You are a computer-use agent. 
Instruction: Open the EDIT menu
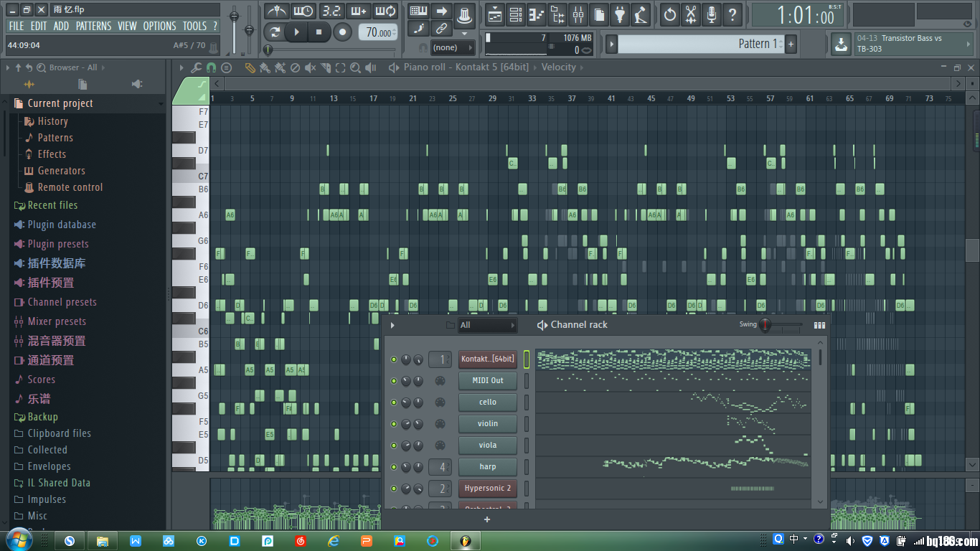pyautogui.click(x=39, y=26)
